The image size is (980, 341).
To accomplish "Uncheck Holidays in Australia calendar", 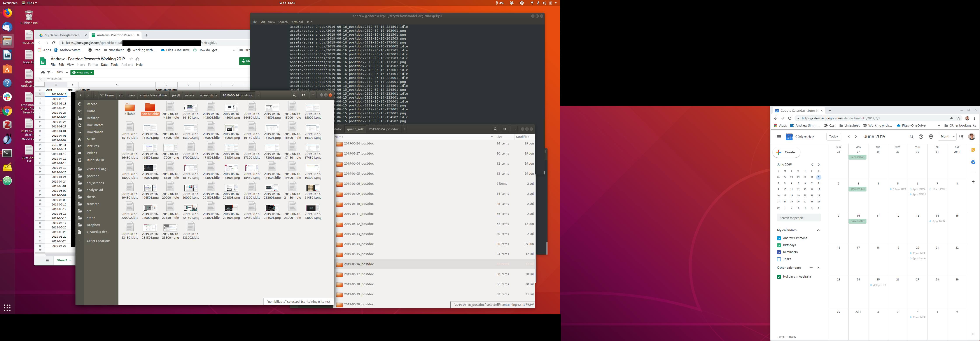I will pyautogui.click(x=779, y=277).
